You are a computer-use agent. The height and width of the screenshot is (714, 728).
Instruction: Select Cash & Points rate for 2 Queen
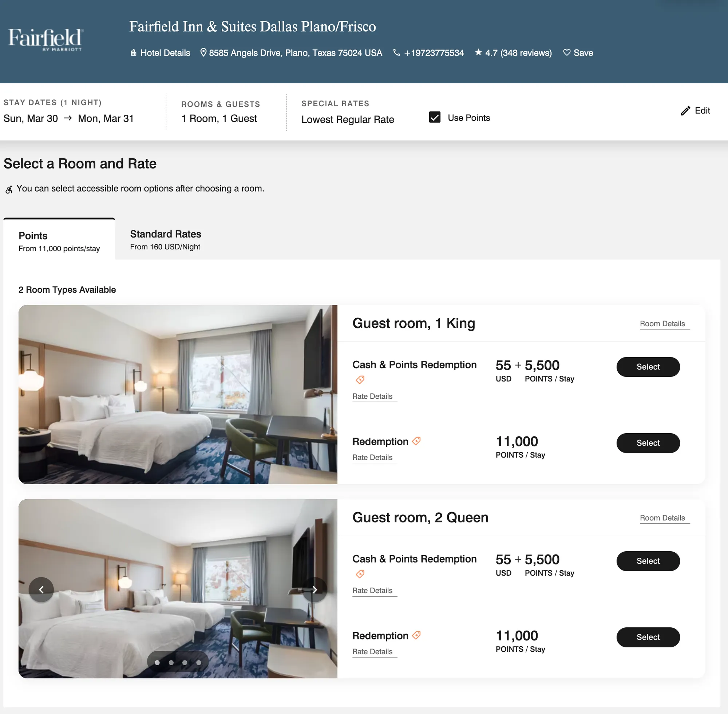coord(648,561)
